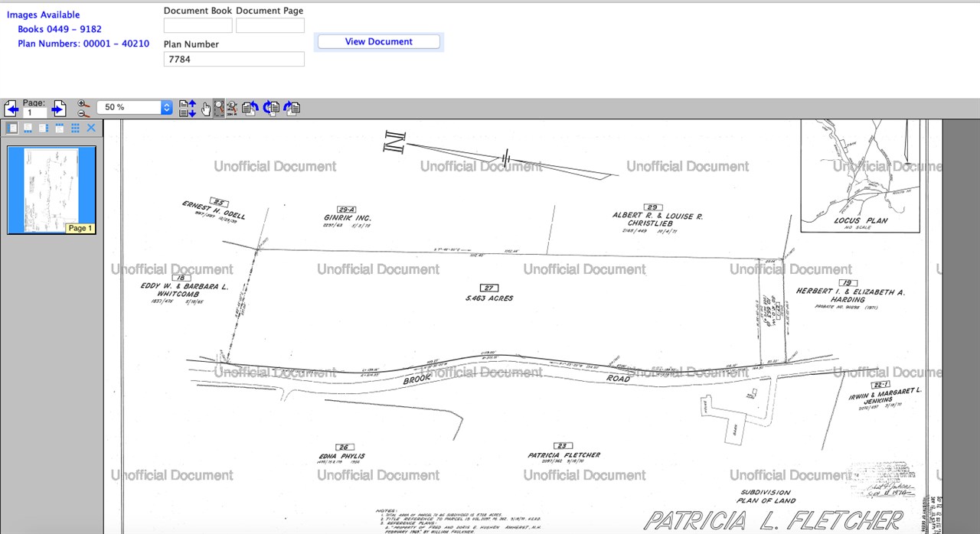Click the Document Page input field

(269, 25)
